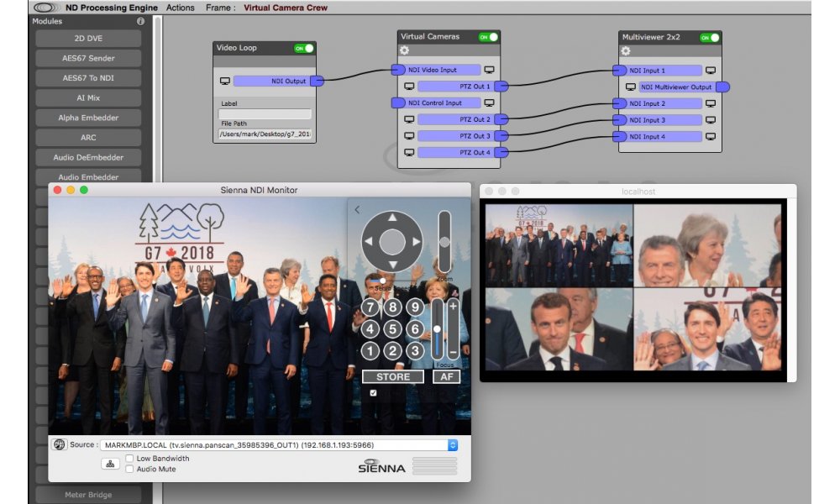
Task: Open the Virtual Cameras gear settings
Action: click(404, 51)
